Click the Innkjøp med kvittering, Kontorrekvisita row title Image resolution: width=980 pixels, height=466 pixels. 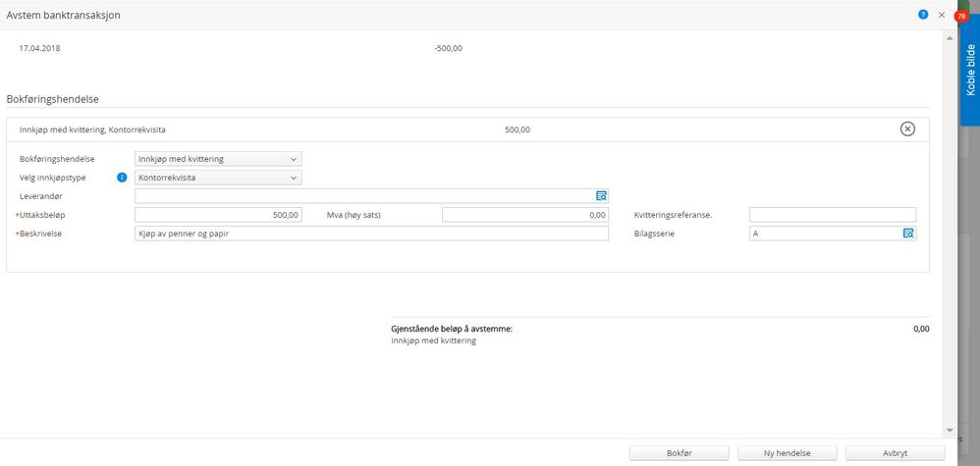[x=92, y=129]
